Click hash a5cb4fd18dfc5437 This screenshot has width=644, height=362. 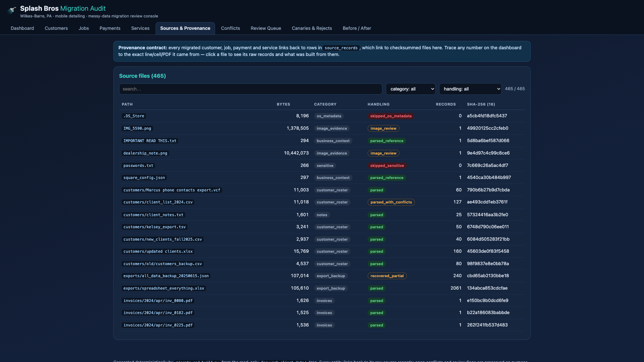[487, 116]
